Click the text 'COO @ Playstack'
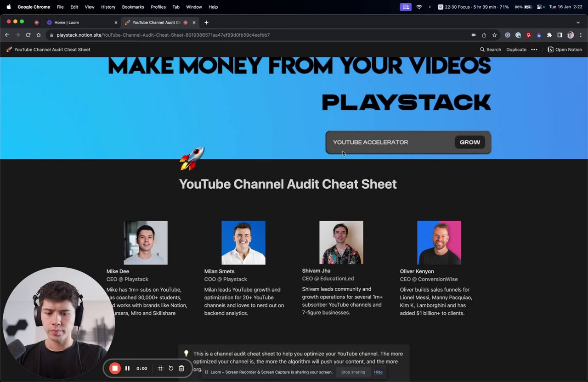 click(x=226, y=279)
